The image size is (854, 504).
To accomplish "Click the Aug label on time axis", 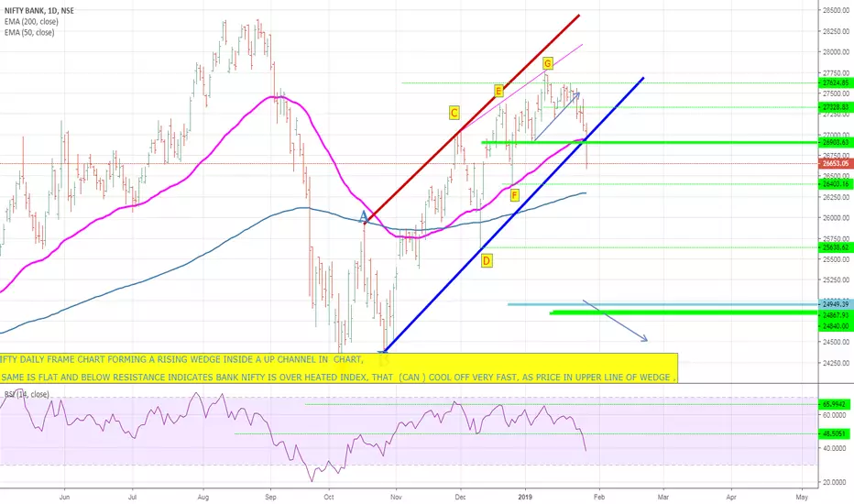I will [203, 497].
